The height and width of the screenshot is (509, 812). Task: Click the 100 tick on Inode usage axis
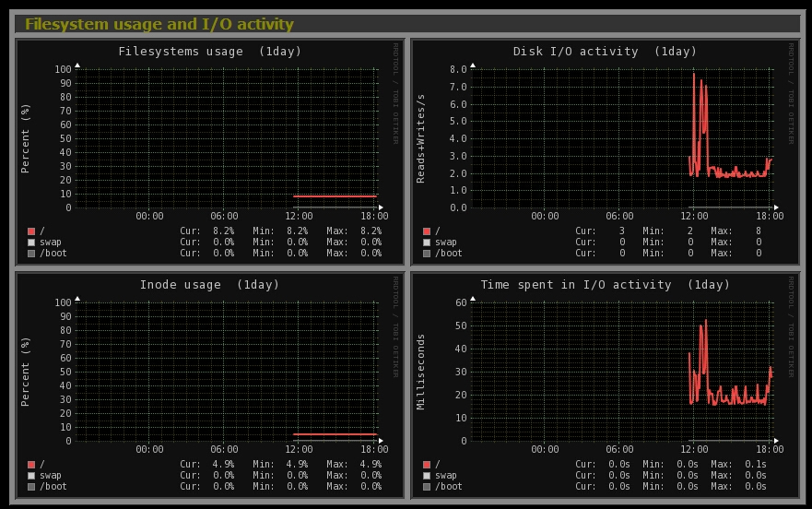(64, 302)
